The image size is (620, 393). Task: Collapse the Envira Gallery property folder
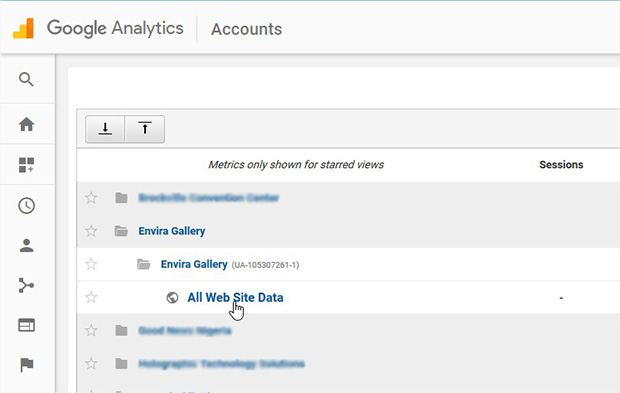pyautogui.click(x=144, y=264)
